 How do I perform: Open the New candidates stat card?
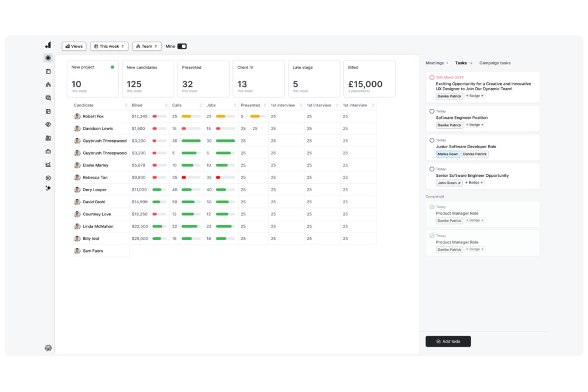coord(148,79)
